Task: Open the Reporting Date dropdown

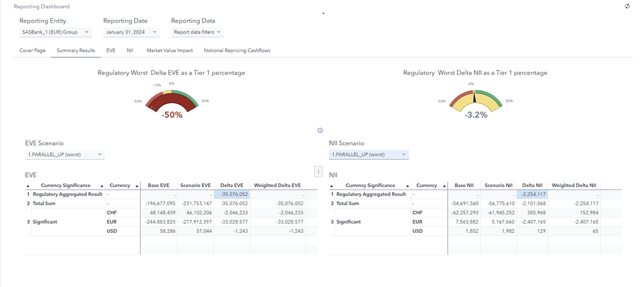Action: [132, 32]
